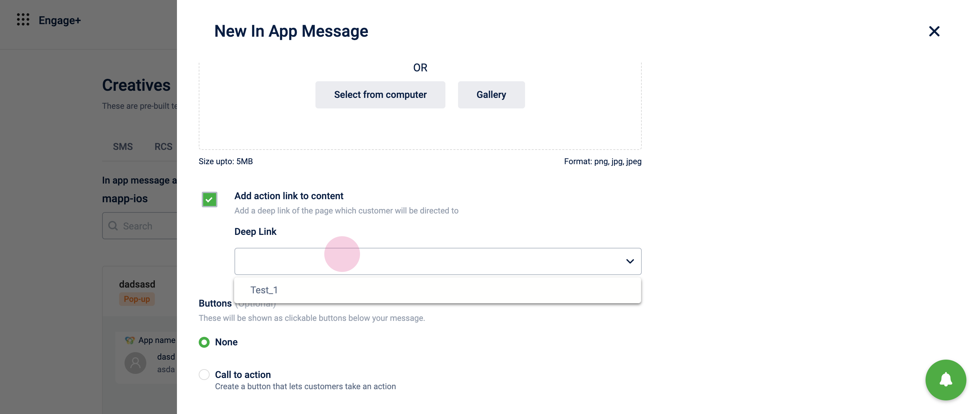Viewport: 980px width, 414px height.
Task: Click the search magnifier icon
Action: tap(113, 226)
